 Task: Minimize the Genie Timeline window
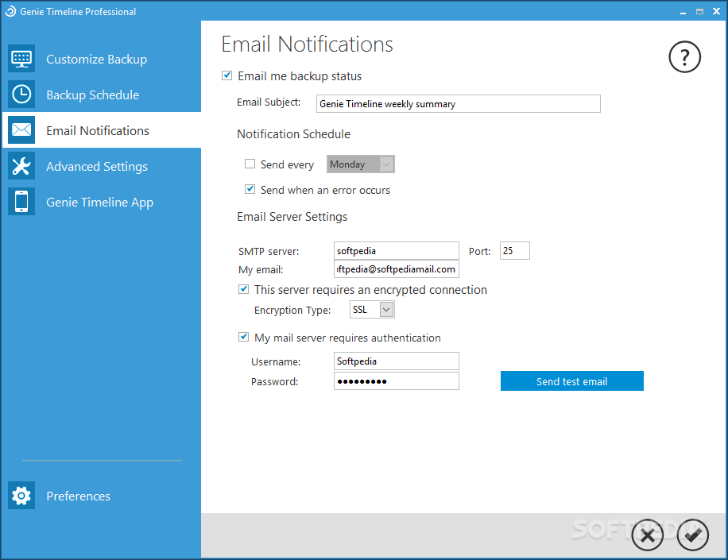(683, 12)
